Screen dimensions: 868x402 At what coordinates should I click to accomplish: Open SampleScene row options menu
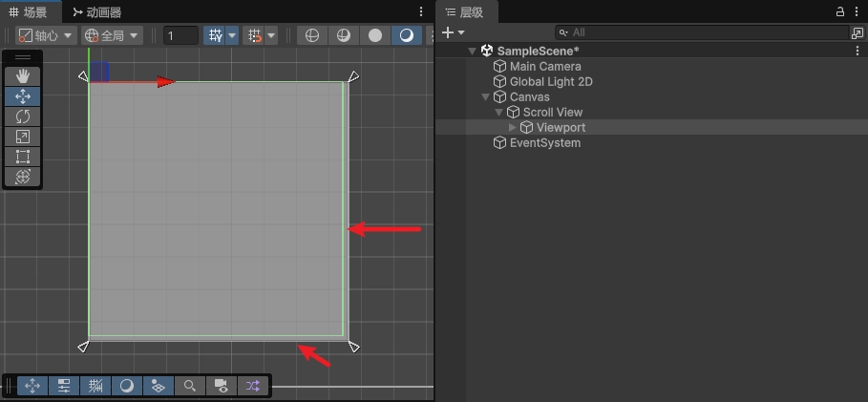857,51
